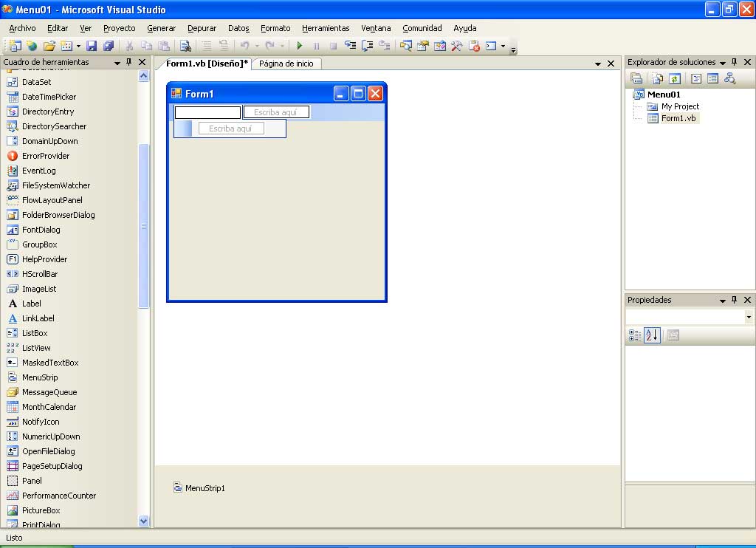Open the Explorador de soluciones window position dropdown
Viewport: 756px width, 548px height.
click(722, 63)
